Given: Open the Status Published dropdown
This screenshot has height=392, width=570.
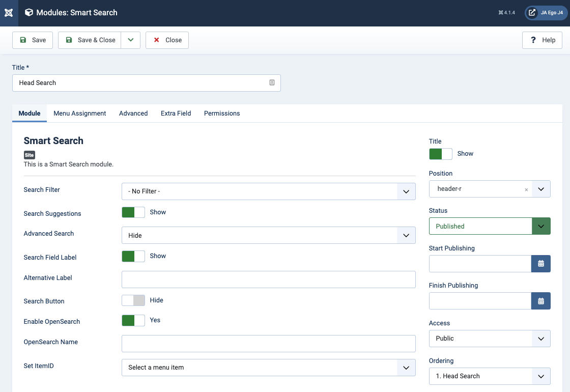Looking at the screenshot, I should (489, 226).
